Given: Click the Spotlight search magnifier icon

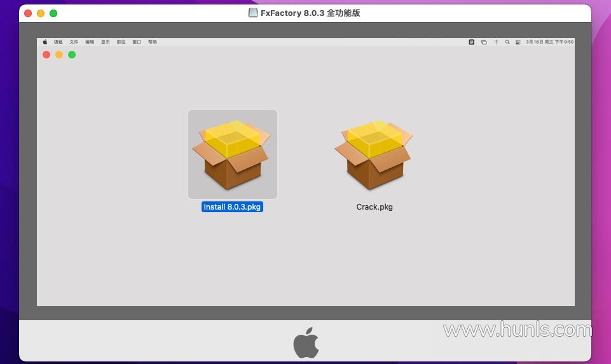Looking at the screenshot, I should pos(507,42).
